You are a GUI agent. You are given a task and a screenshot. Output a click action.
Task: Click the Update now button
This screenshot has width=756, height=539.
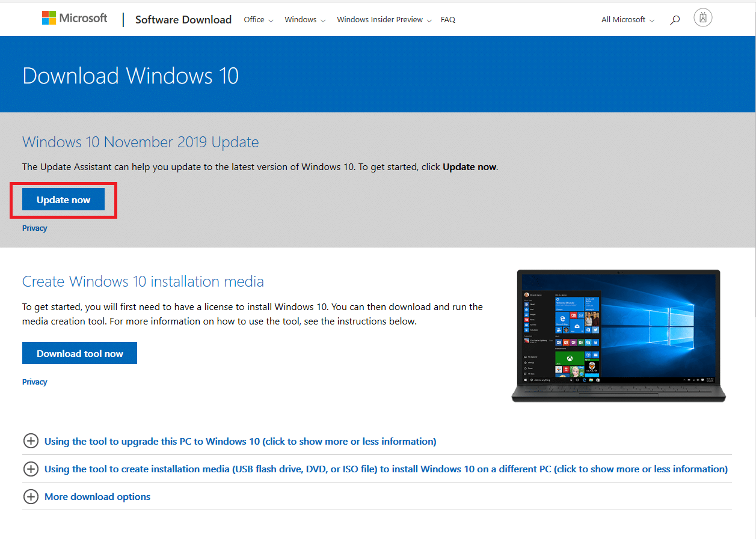(x=63, y=199)
